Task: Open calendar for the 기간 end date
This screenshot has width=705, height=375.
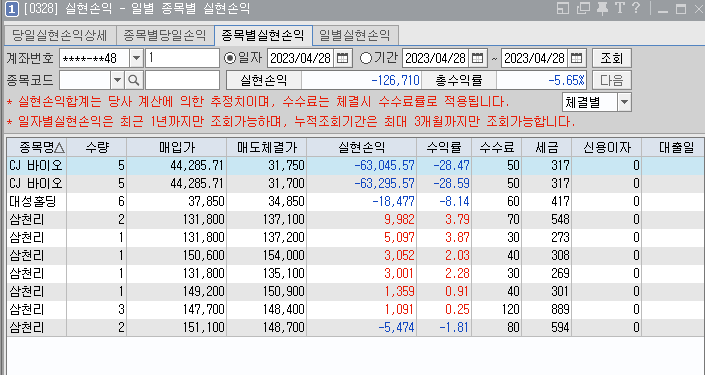Action: (x=576, y=58)
